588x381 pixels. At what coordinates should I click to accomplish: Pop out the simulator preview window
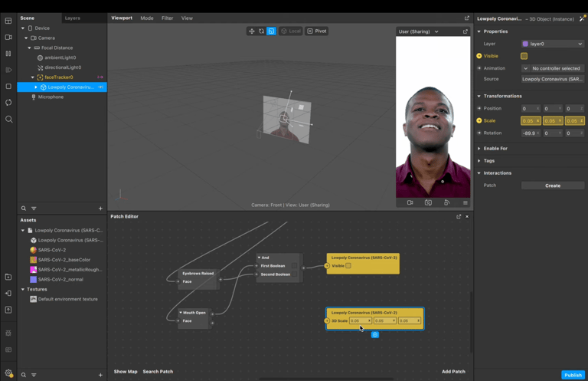pos(465,31)
